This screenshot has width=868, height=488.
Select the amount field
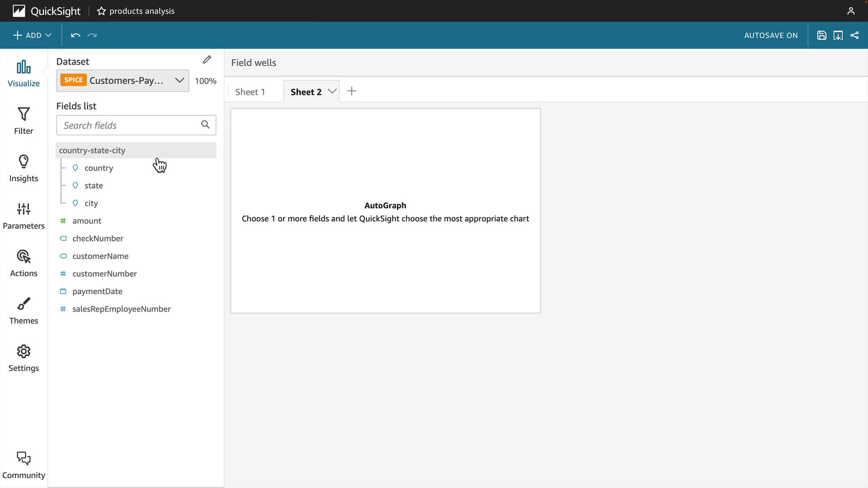pos(87,221)
